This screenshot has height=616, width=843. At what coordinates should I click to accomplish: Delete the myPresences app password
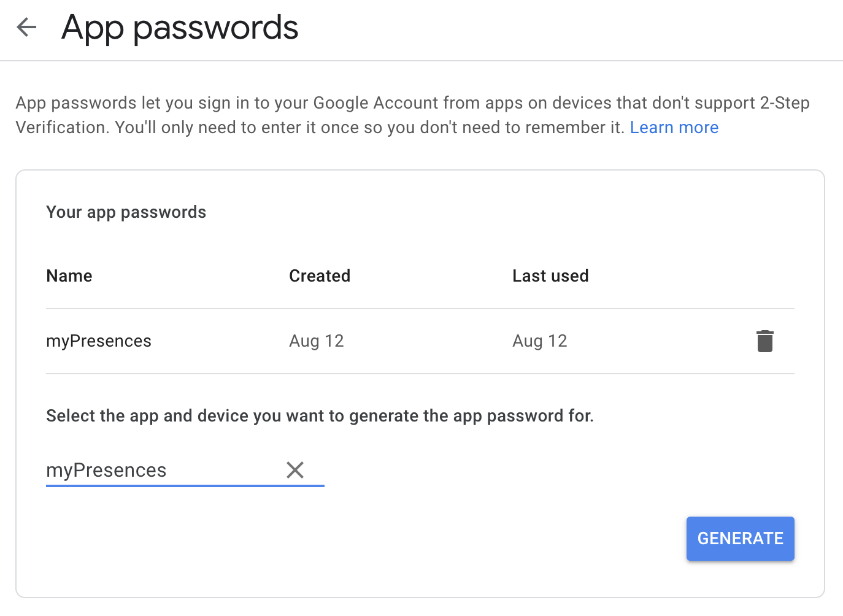(x=764, y=341)
